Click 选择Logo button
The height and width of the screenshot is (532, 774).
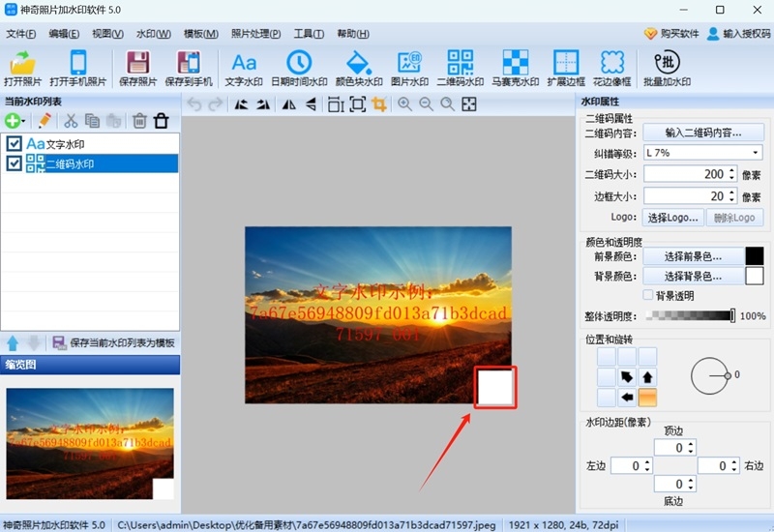[x=672, y=218]
